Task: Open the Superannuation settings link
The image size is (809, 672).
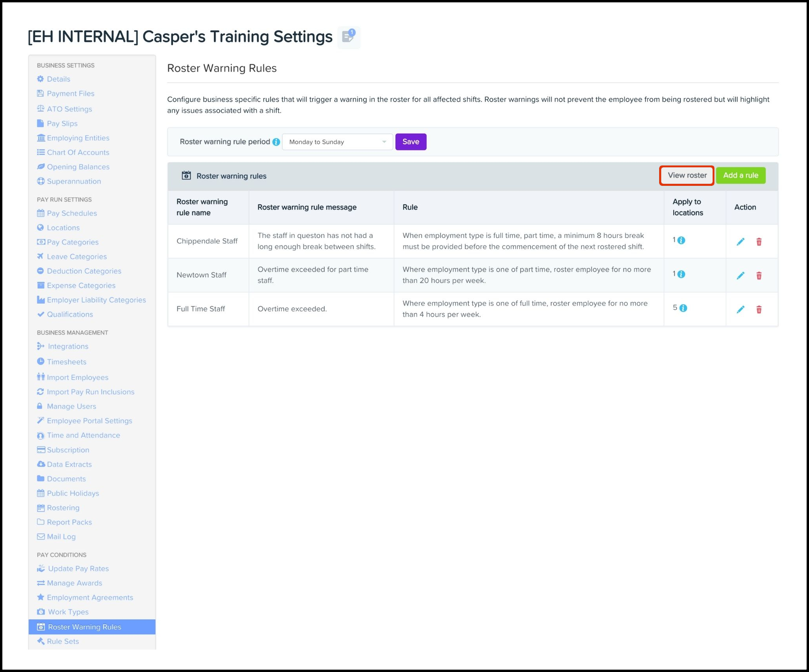Action: pos(74,181)
